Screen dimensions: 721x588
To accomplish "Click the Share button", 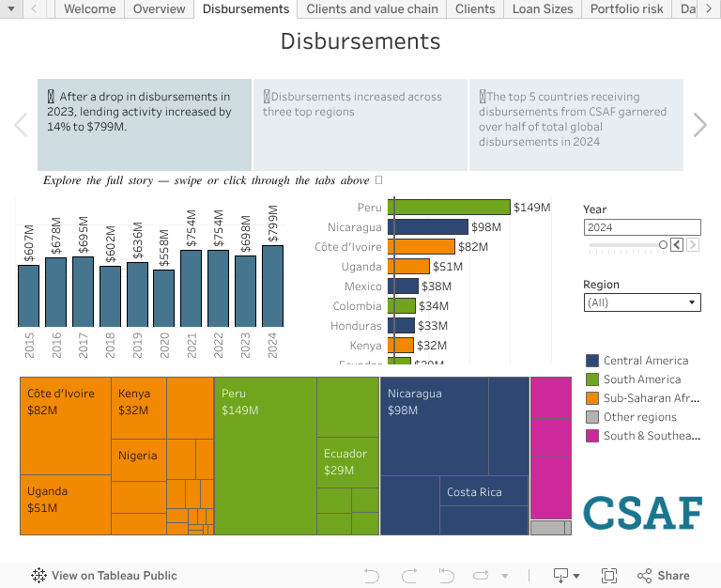I will [664, 576].
